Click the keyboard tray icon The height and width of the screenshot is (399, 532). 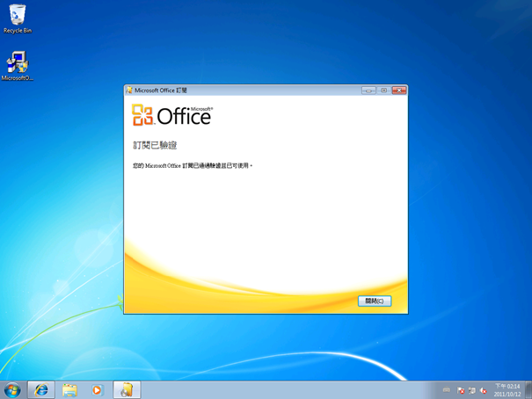(x=447, y=390)
